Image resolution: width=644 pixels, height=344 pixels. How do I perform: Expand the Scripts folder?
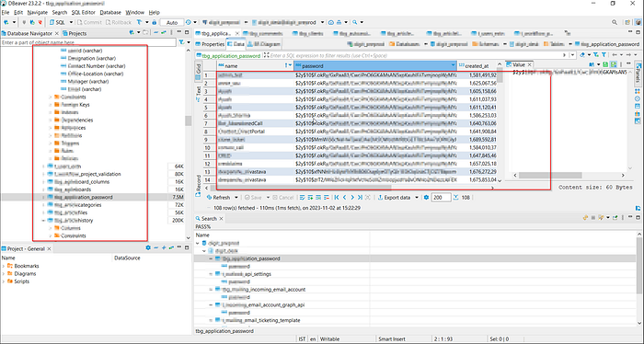[4, 281]
